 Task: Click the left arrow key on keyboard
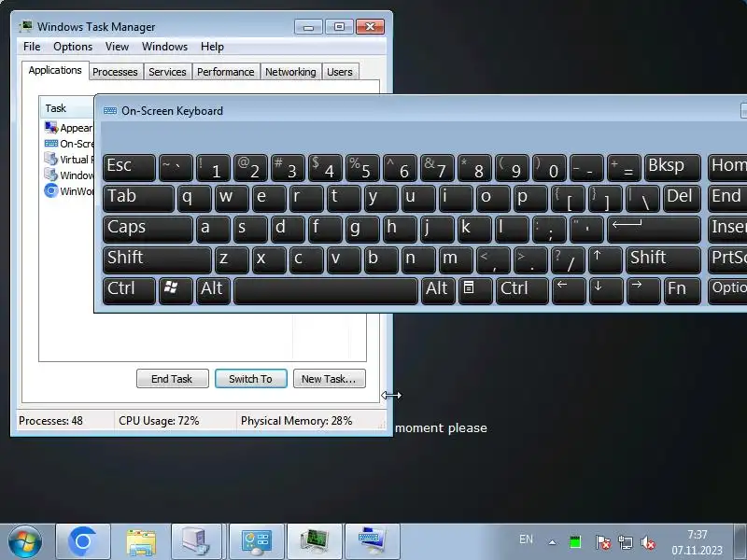569,291
